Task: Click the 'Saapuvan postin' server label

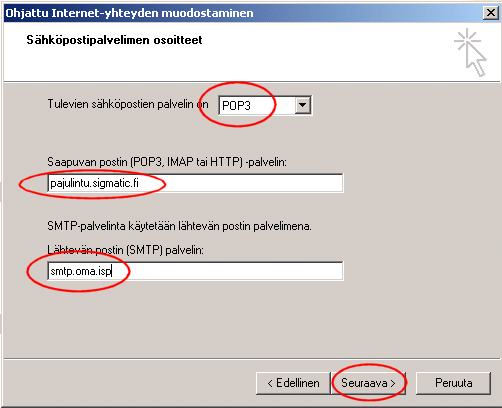Action: click(167, 162)
